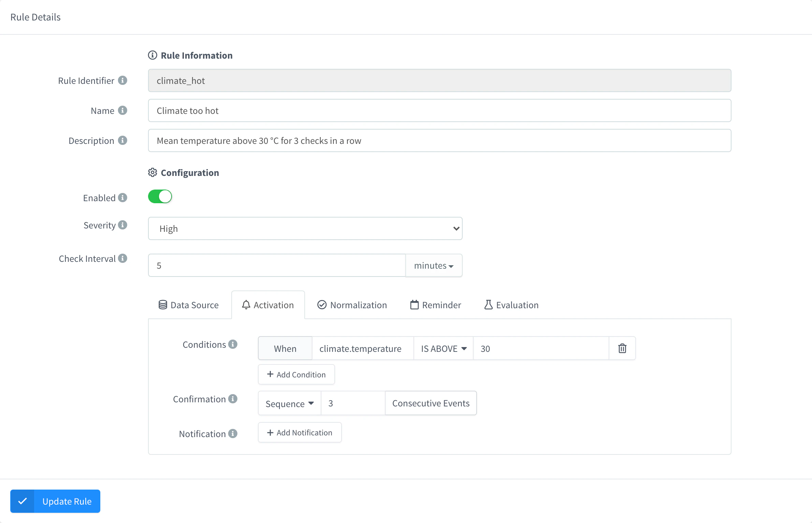This screenshot has height=523, width=812.
Task: Expand the IS ABOVE operator dropdown
Action: coord(444,348)
